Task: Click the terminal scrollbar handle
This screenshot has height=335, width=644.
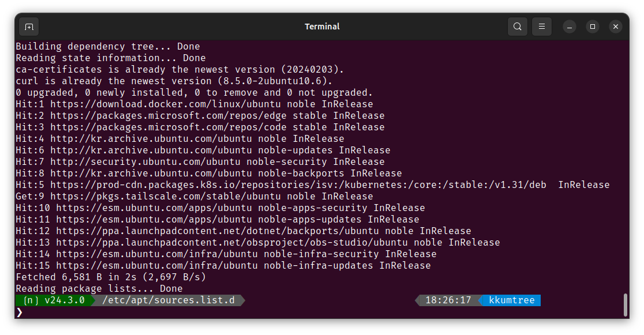Action: (626, 305)
